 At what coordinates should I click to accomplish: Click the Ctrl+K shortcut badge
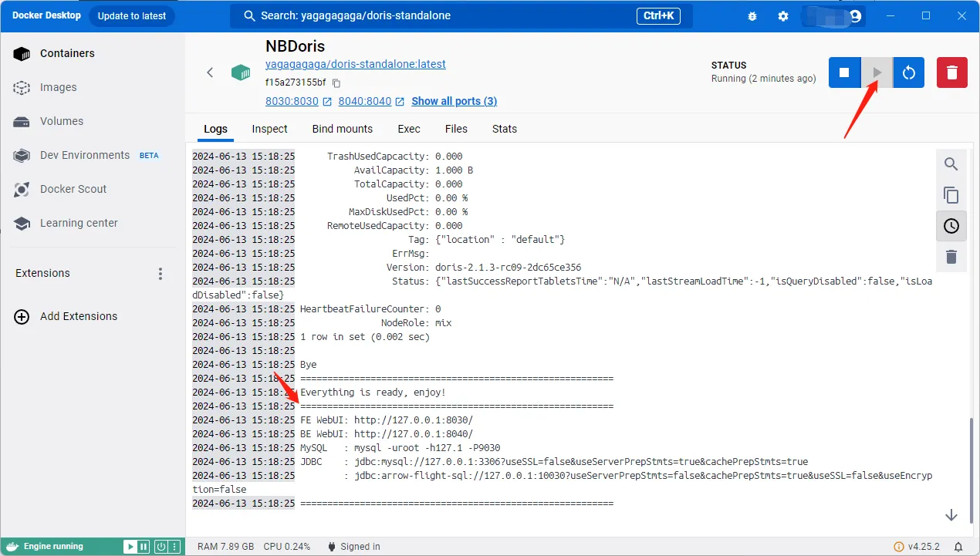pos(659,15)
